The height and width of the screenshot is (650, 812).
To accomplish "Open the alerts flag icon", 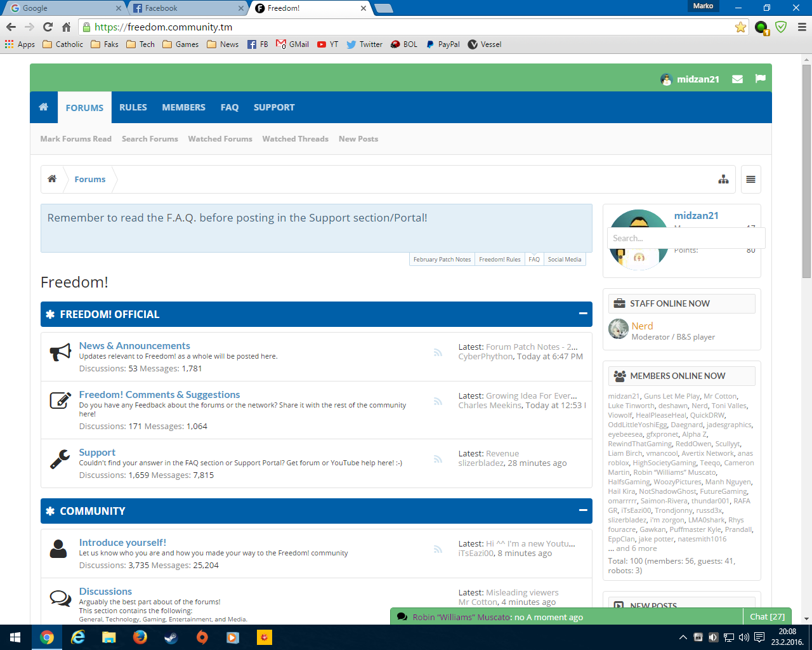I will 760,79.
